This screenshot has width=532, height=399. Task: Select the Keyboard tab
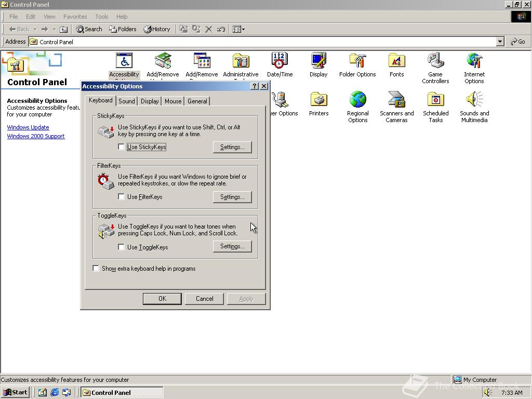point(100,100)
